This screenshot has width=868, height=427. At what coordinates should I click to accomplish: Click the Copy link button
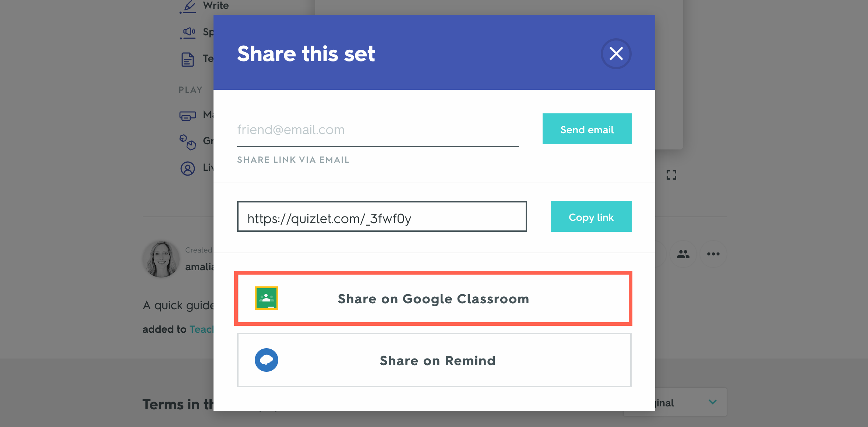coord(591,217)
